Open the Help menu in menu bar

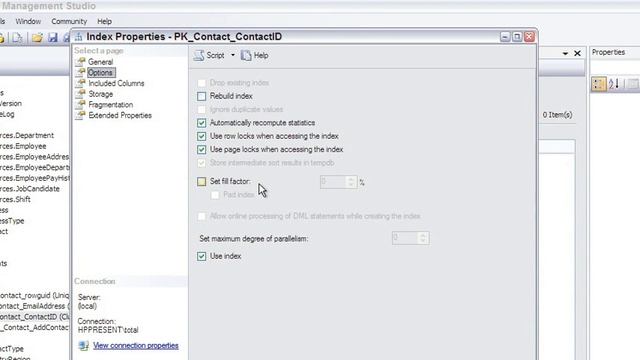pyautogui.click(x=104, y=21)
